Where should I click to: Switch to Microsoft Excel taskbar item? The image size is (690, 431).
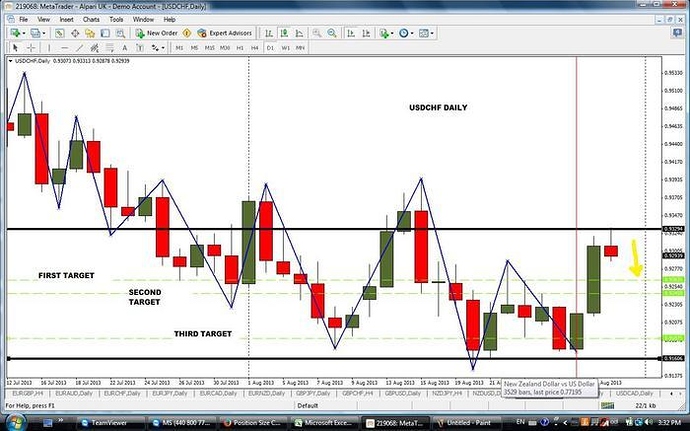(326, 423)
